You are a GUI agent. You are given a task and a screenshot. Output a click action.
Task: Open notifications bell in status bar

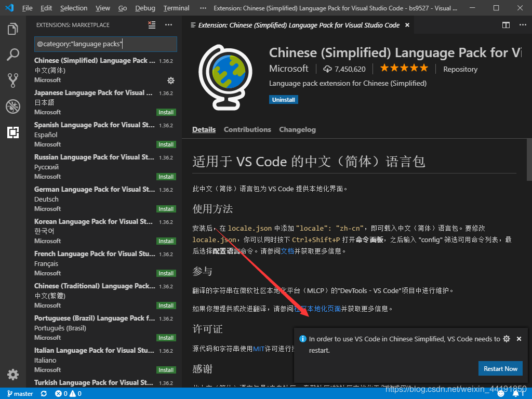[517, 394]
